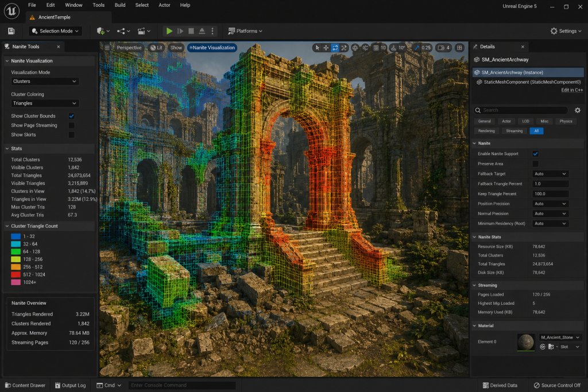The width and height of the screenshot is (588, 392).
Task: Collapse the Stats section
Action: point(7,149)
